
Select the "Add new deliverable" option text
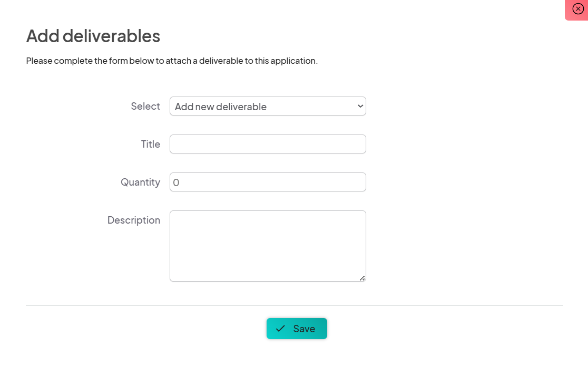pyautogui.click(x=221, y=107)
